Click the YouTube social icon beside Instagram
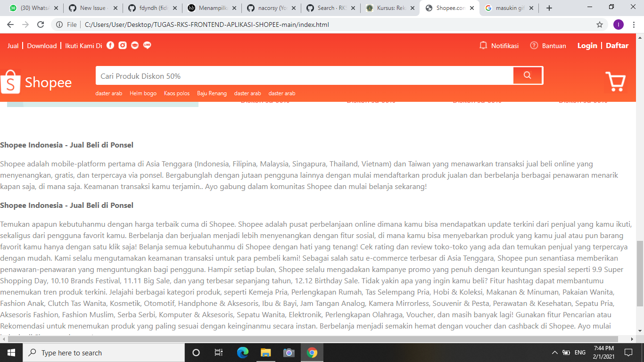 134,45
